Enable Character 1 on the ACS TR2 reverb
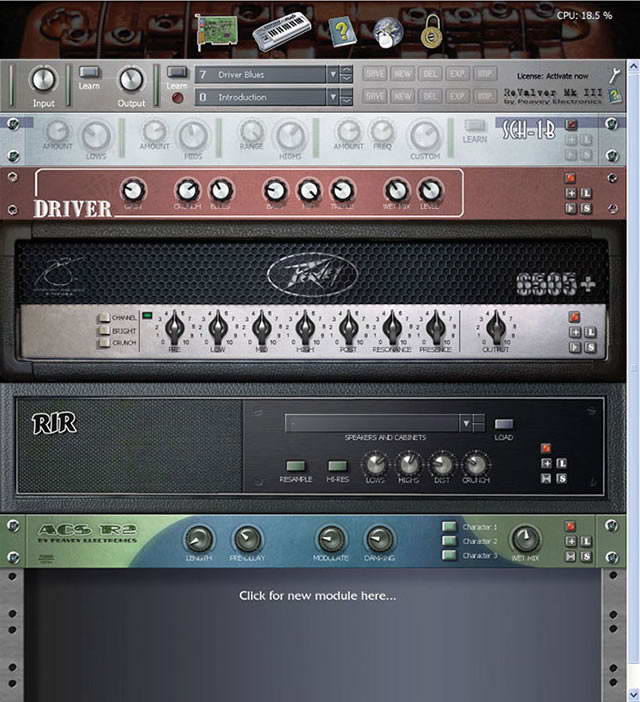This screenshot has width=640, height=702. pos(449,526)
